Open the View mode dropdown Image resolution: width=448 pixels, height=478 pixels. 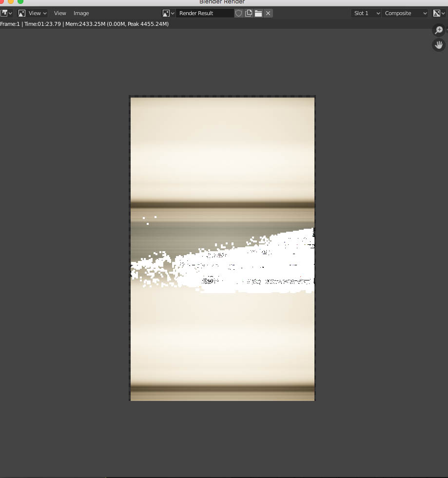(33, 13)
